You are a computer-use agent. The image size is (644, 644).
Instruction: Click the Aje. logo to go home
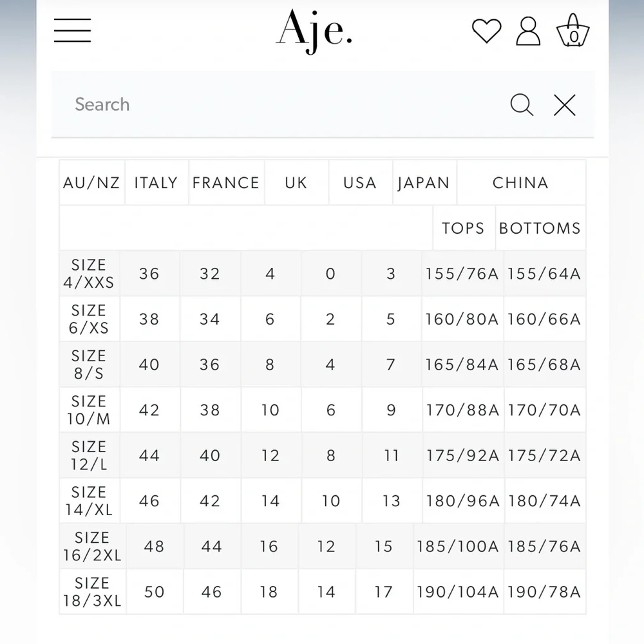[314, 31]
